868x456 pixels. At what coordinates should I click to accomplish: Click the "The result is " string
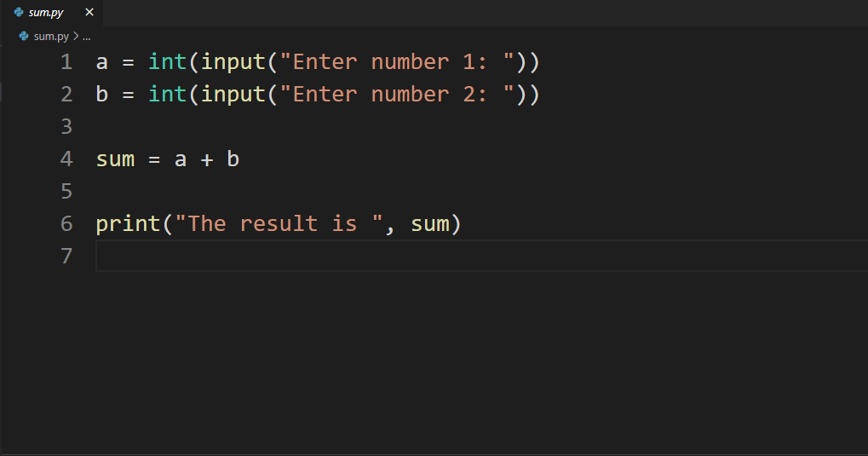tap(279, 224)
